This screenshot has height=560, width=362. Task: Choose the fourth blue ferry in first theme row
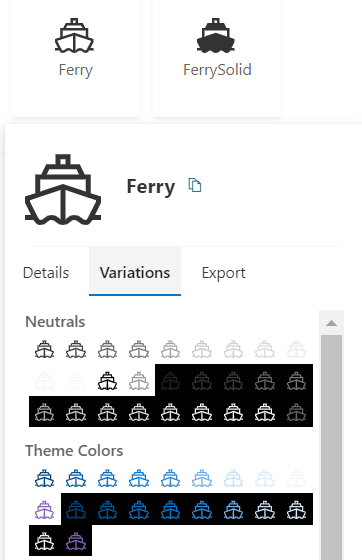[x=139, y=478]
